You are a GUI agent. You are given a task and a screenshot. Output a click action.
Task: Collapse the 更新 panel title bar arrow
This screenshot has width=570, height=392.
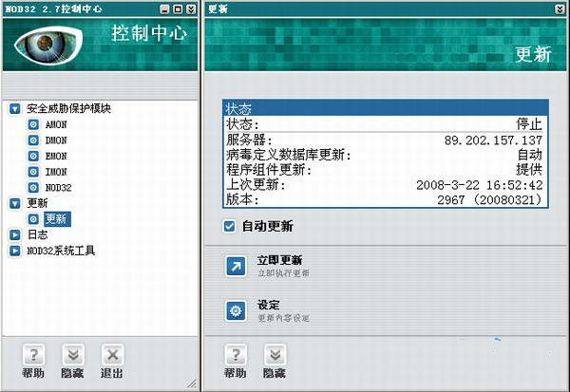[x=560, y=9]
